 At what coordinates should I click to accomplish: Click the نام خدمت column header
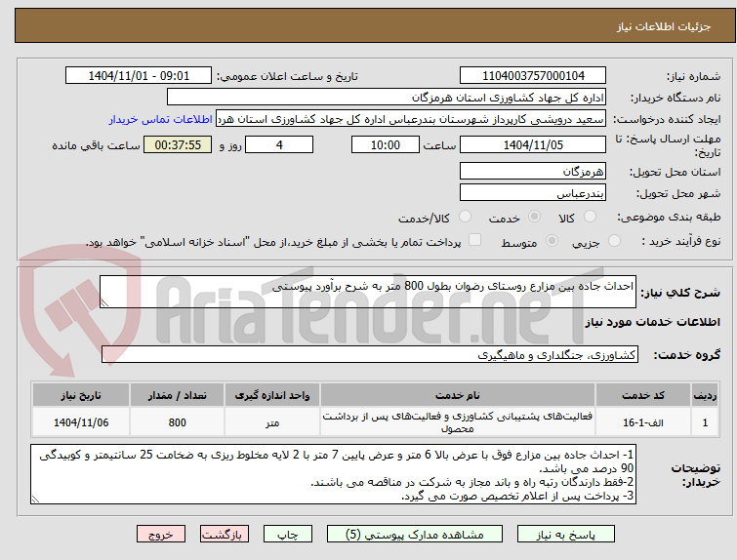click(x=458, y=395)
